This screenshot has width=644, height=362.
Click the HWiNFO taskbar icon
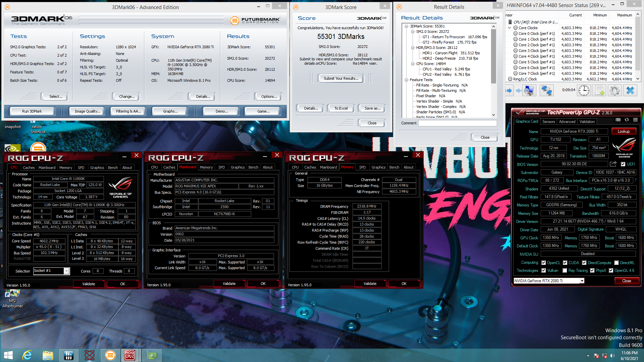click(x=69, y=355)
